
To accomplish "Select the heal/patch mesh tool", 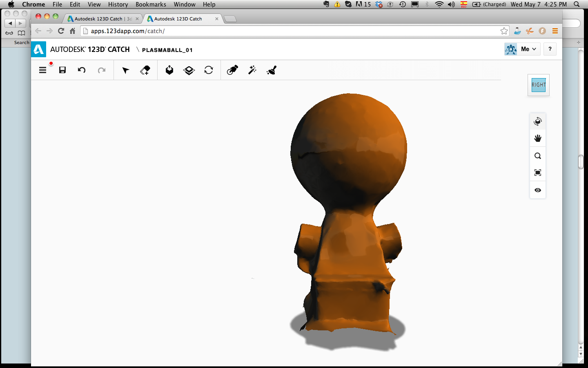I will click(x=232, y=70).
